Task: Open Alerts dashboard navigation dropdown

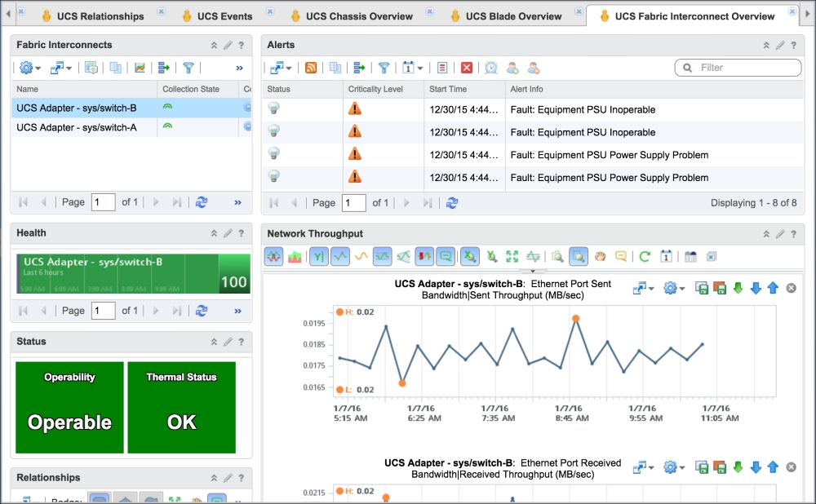Action: (x=281, y=68)
